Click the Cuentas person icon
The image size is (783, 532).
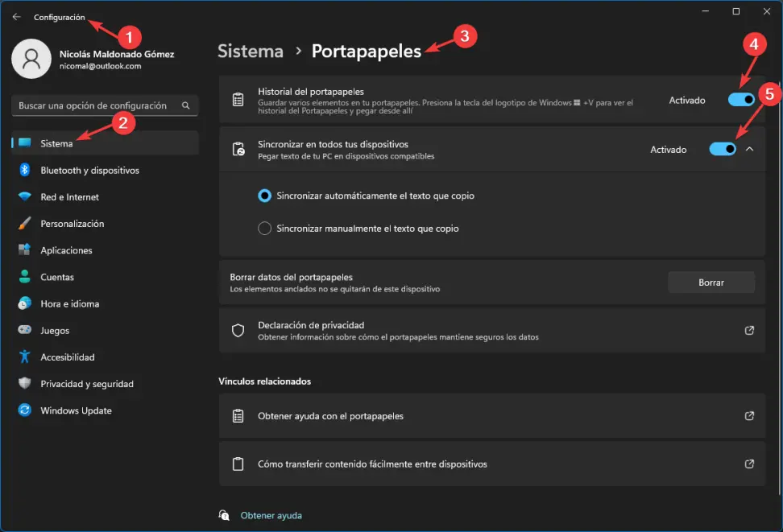pos(24,277)
